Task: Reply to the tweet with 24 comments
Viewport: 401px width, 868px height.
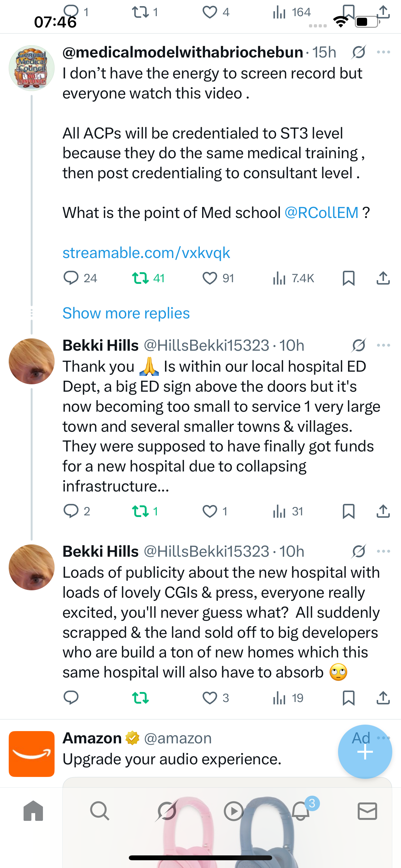Action: 71,278
